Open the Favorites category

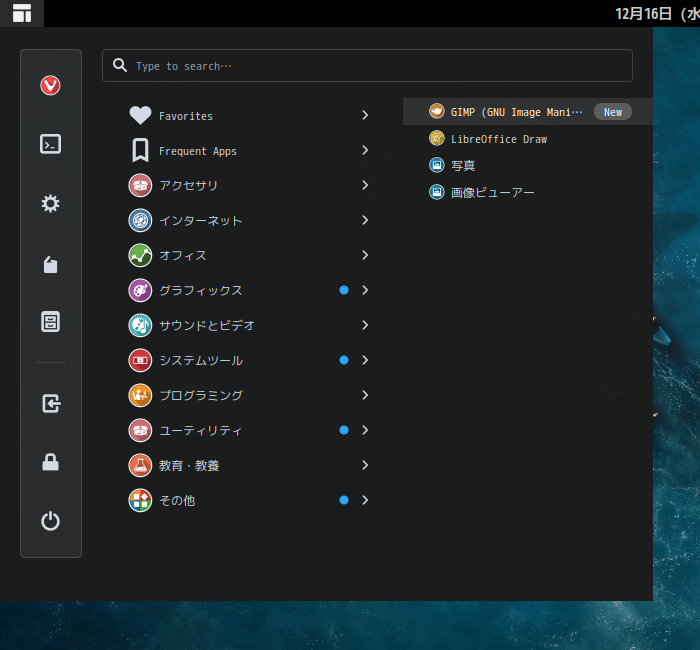(x=186, y=116)
